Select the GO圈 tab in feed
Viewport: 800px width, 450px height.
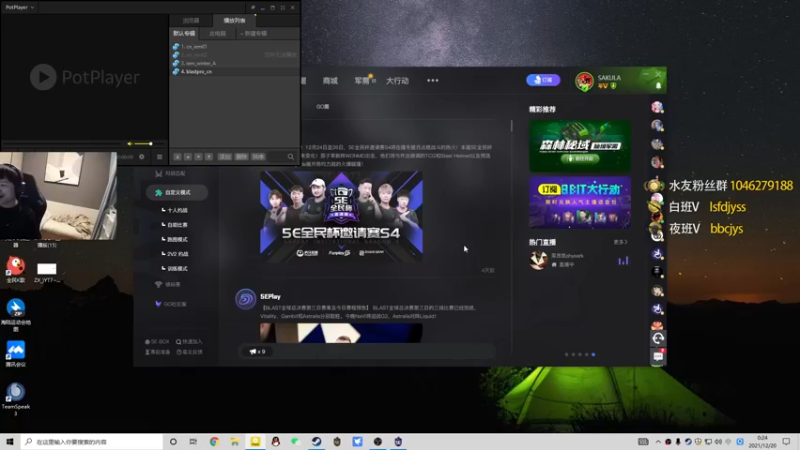click(322, 107)
